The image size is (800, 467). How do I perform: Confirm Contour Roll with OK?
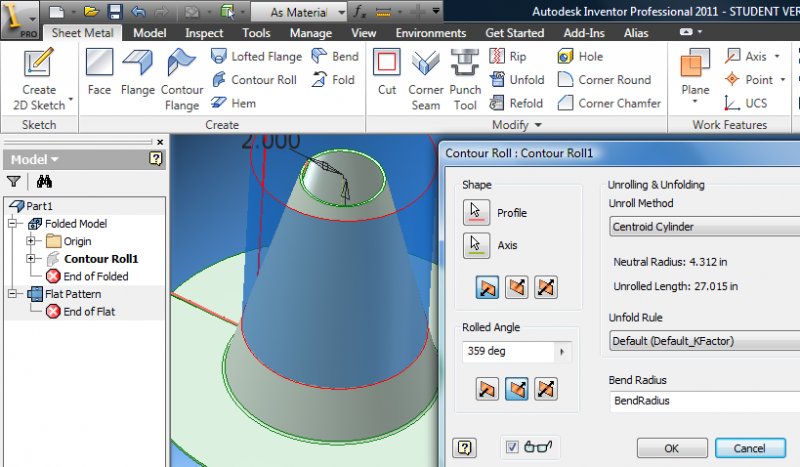point(672,448)
